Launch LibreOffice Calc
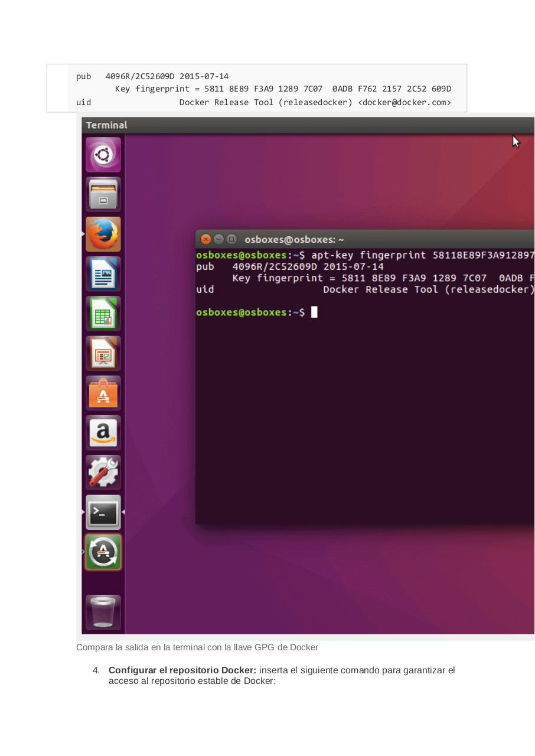Viewport: 535px width, 756px height. coord(103,313)
